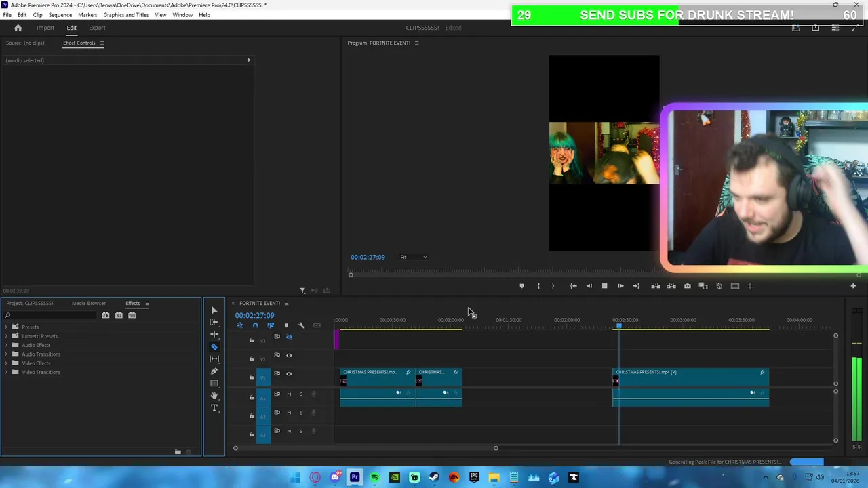Select the Pen tool
Viewport: 868px width, 488px height.
pos(214,371)
